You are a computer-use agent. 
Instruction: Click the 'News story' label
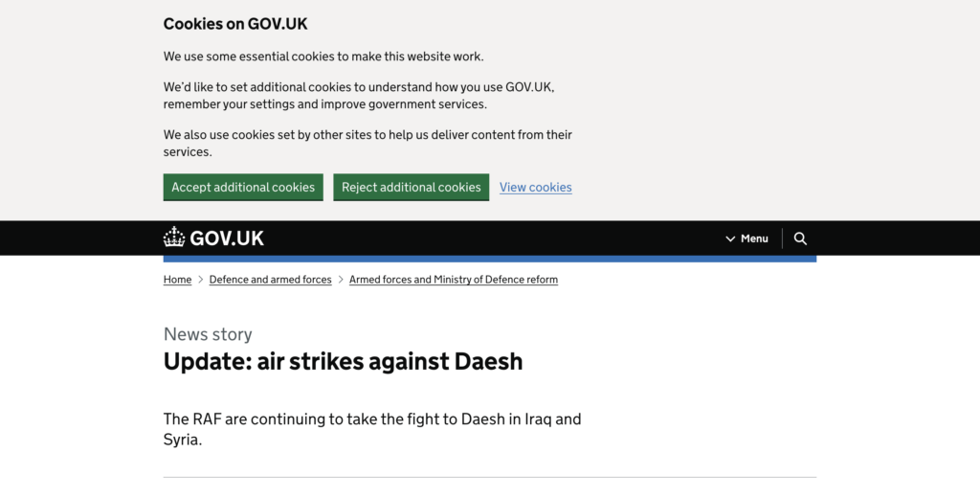tap(208, 334)
